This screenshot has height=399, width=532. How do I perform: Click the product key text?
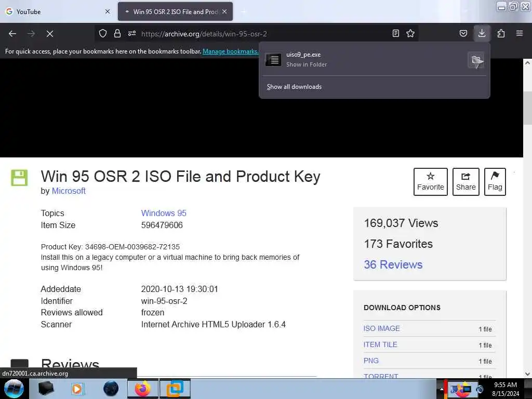(110, 247)
